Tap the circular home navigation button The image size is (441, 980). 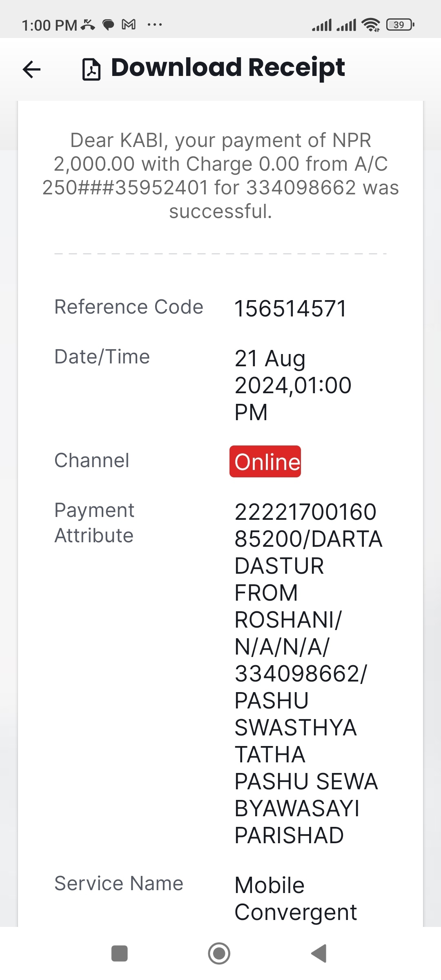coord(219,953)
